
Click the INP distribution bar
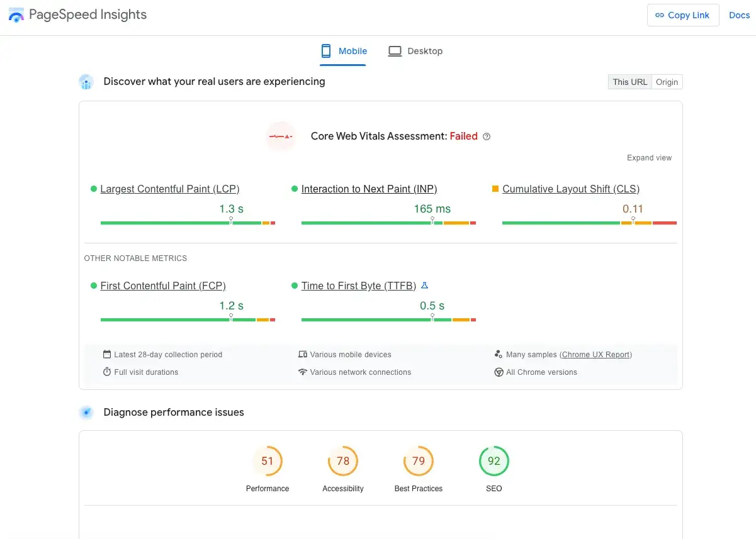pyautogui.click(x=388, y=223)
